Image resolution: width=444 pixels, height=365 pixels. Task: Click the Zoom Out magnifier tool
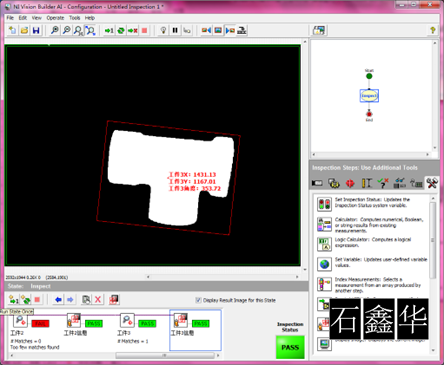pyautogui.click(x=67, y=30)
